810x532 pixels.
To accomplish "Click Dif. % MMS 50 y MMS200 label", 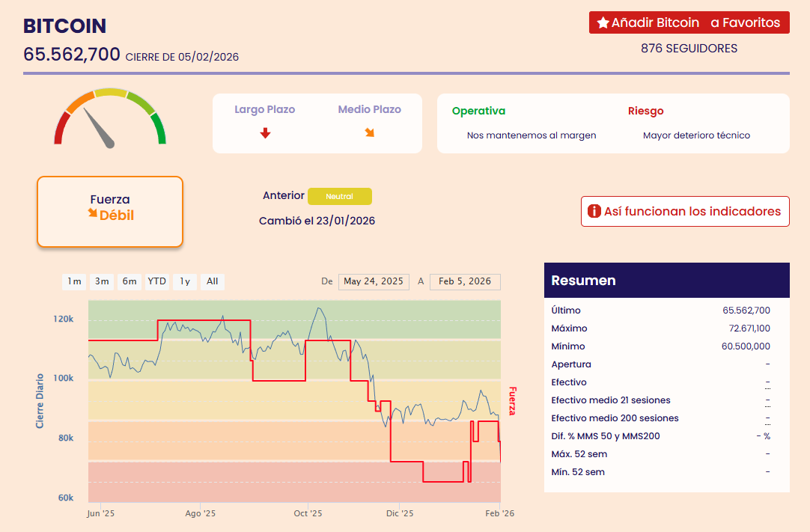I will coord(606,436).
